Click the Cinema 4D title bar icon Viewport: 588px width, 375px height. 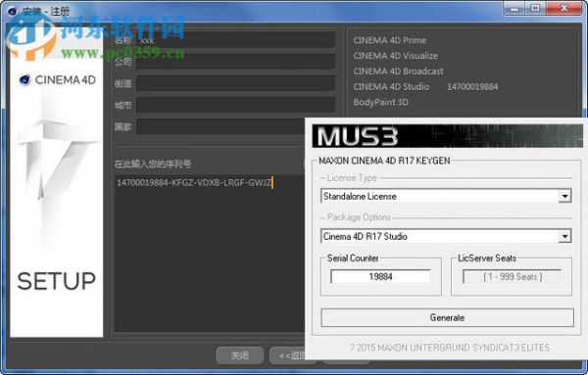(13, 11)
